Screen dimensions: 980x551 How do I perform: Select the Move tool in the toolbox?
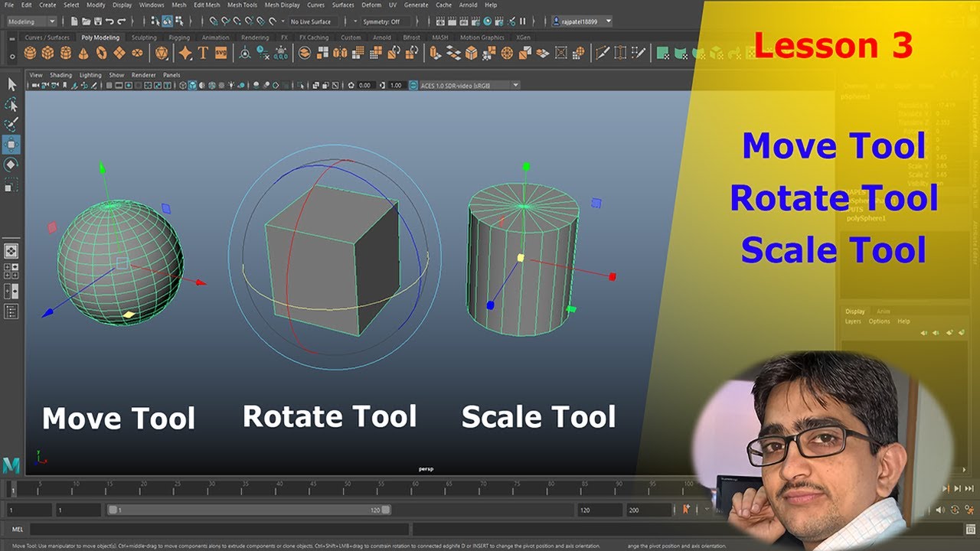click(11, 145)
